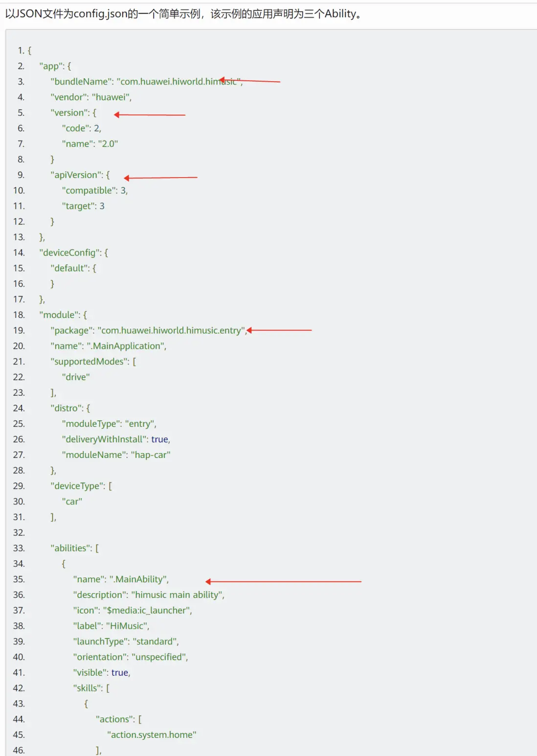Click the "deviceConfig" key
Screen dimensions: 537x756
pos(69,253)
